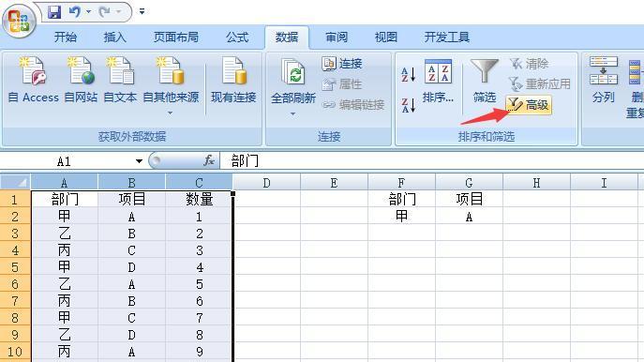Toggle 筛选 filter funnel
This screenshot has height=362, width=644.
click(485, 81)
